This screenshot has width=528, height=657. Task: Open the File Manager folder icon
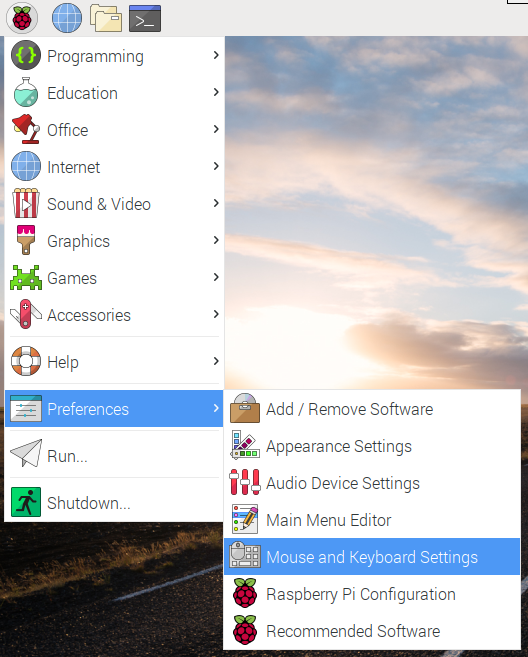(x=106, y=18)
